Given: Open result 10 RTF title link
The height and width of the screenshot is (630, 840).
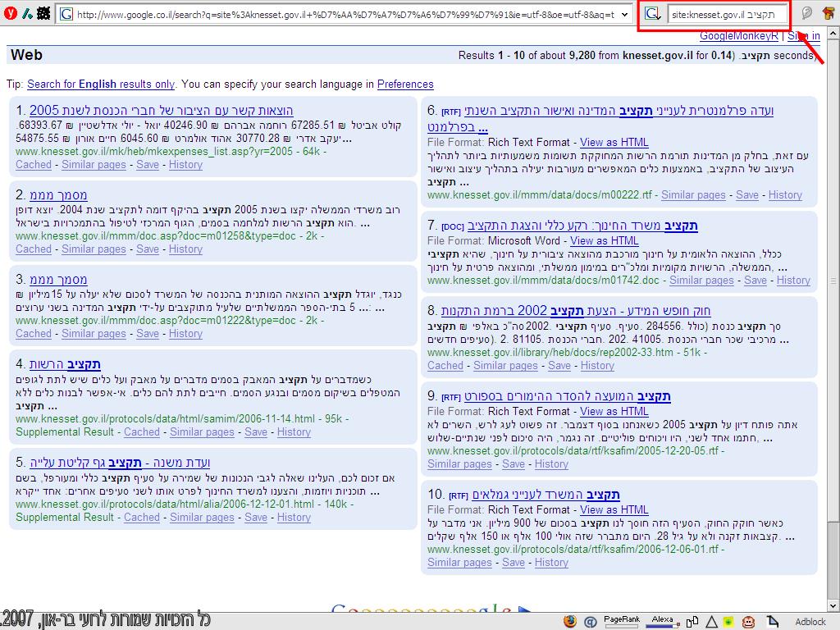Looking at the screenshot, I should (x=546, y=495).
